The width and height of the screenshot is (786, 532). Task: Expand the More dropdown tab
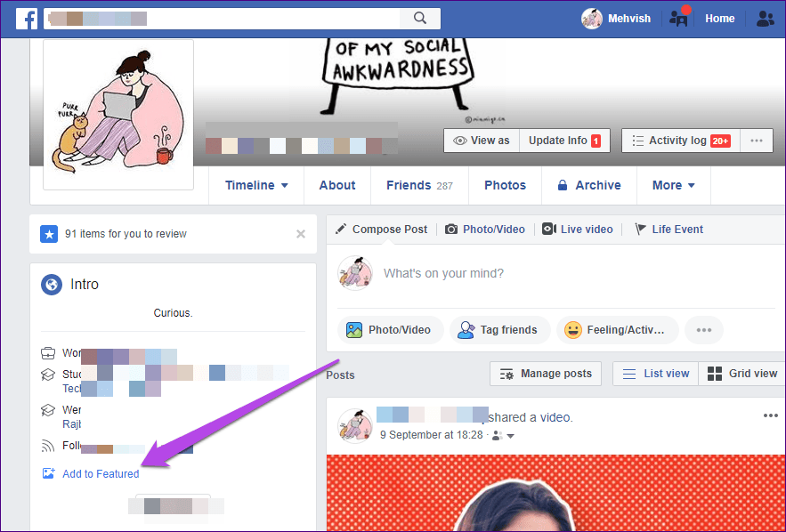[673, 185]
